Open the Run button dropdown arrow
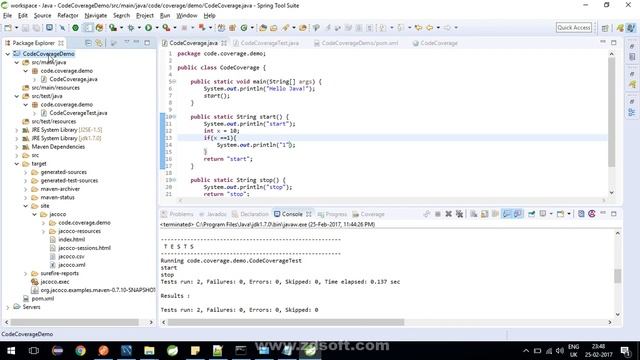This screenshot has height=360, width=640. [157, 28]
